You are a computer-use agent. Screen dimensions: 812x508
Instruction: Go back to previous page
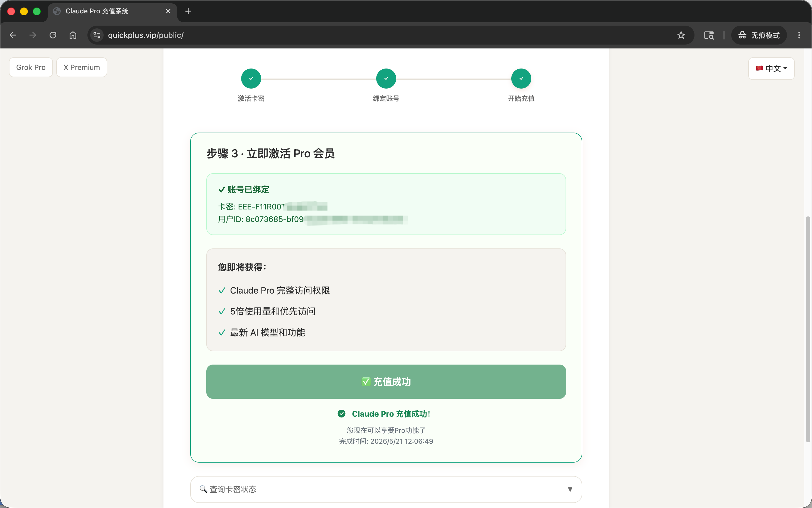[x=13, y=35]
